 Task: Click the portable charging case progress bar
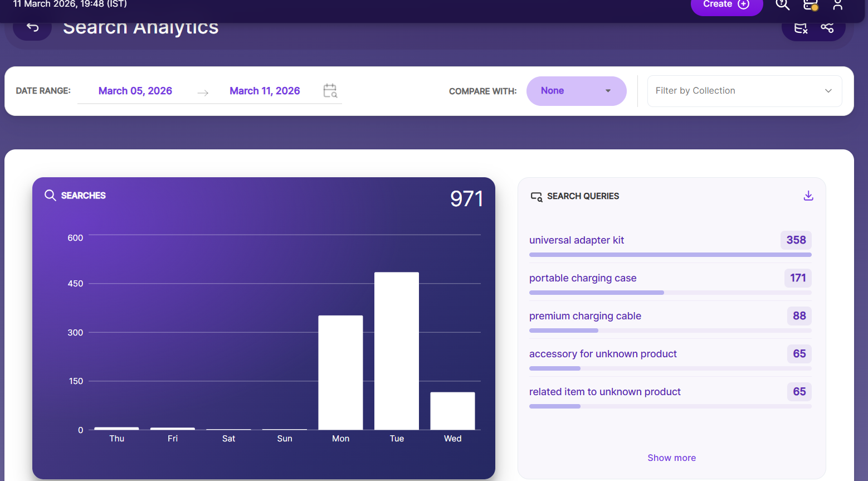[670, 293]
